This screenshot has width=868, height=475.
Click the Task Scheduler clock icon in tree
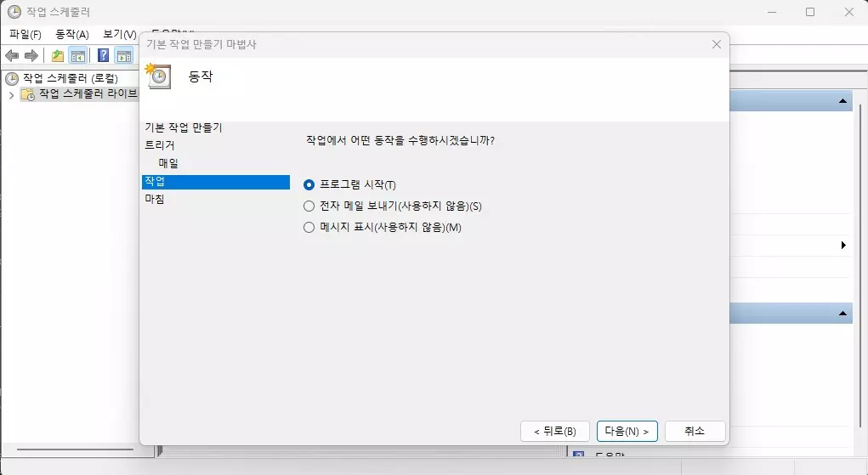click(x=12, y=79)
